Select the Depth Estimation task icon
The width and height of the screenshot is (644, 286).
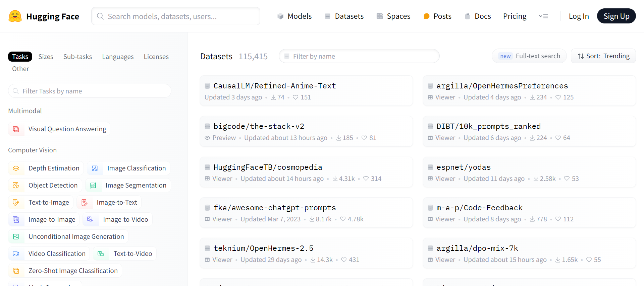[x=16, y=168]
